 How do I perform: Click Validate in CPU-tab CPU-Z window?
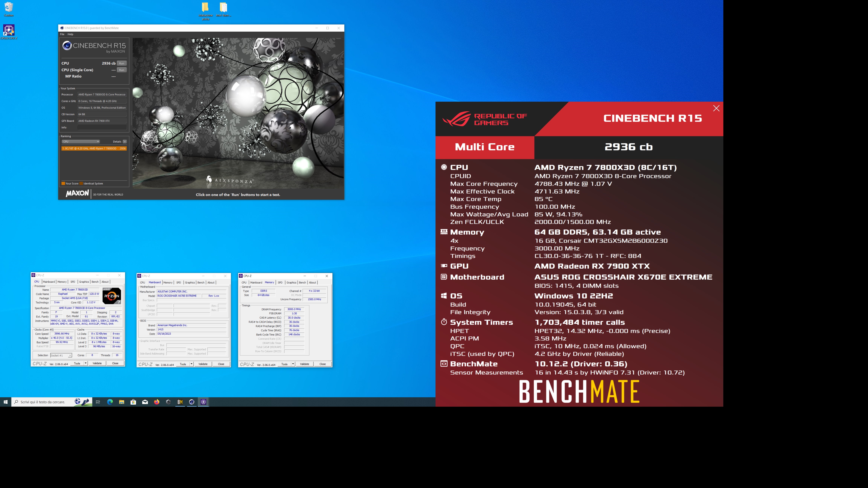[x=97, y=363]
